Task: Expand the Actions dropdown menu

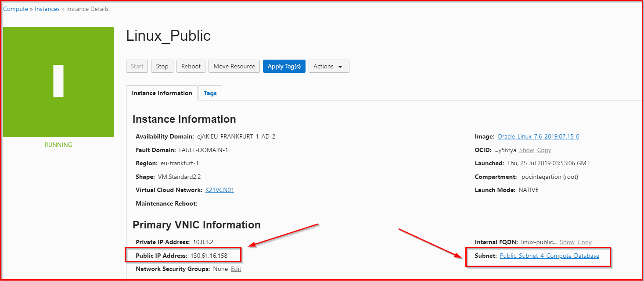Action: coord(328,66)
